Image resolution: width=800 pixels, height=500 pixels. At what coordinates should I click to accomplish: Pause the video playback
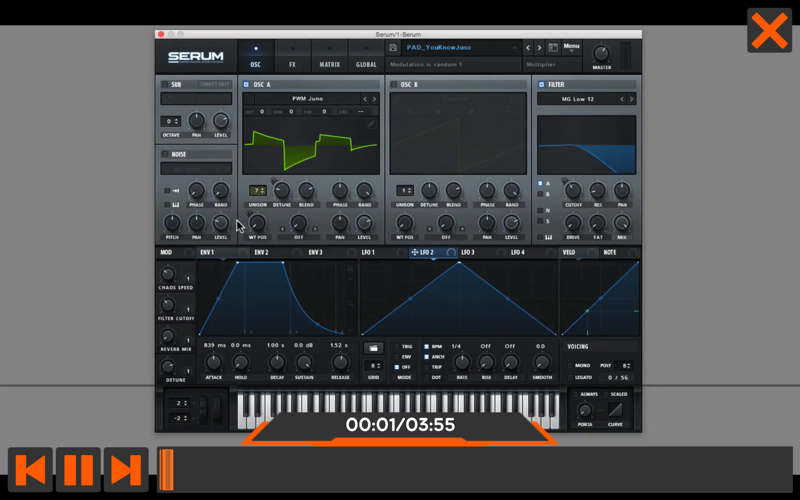pos(78,469)
